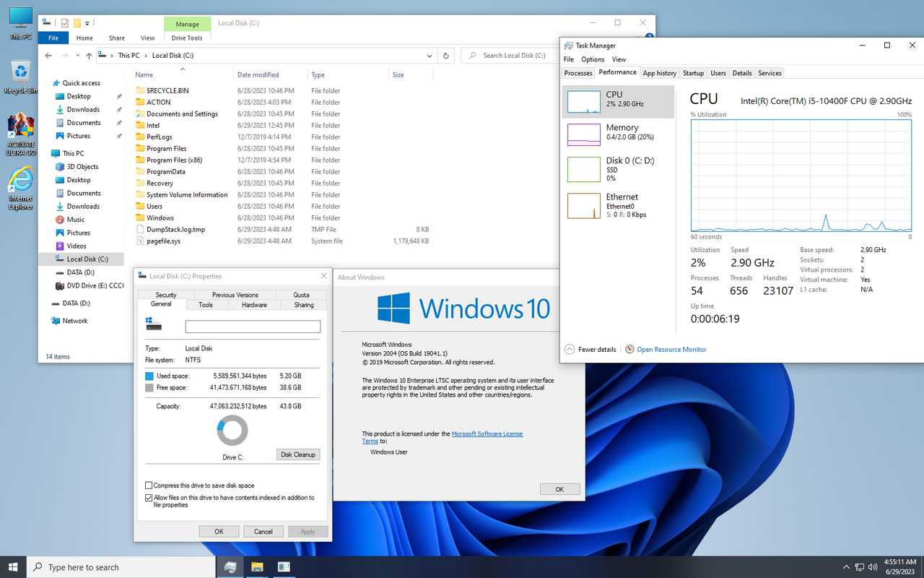Open the Security tab in Properties dialog

[x=166, y=295]
